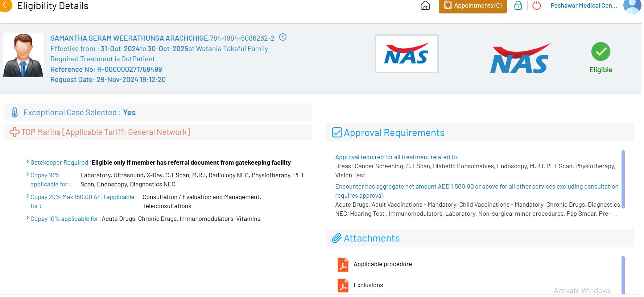Viewport: 644px width, 297px height.
Task: Expand Copay 20% Max 150.00 AED row
Action: [x=28, y=196]
